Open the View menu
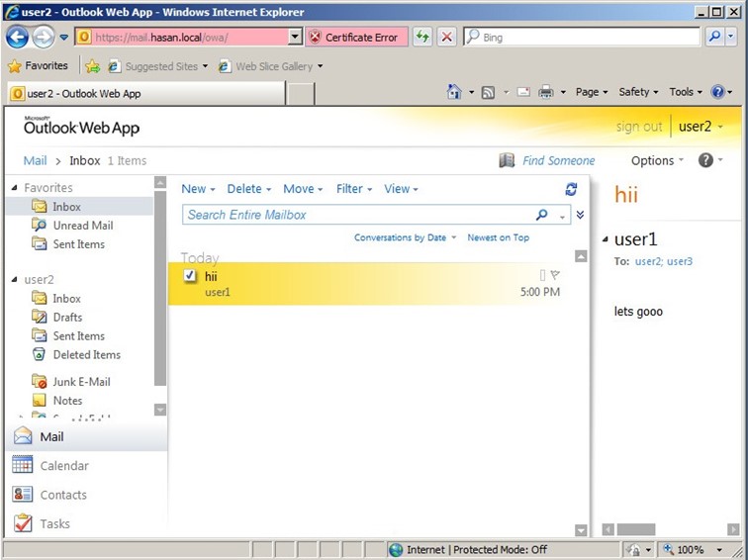This screenshot has width=748, height=560. pos(401,189)
